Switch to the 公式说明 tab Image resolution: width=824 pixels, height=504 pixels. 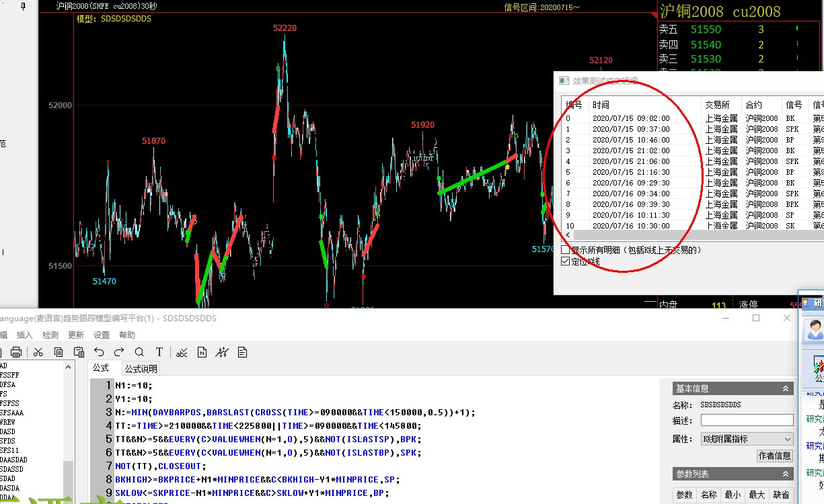click(141, 368)
